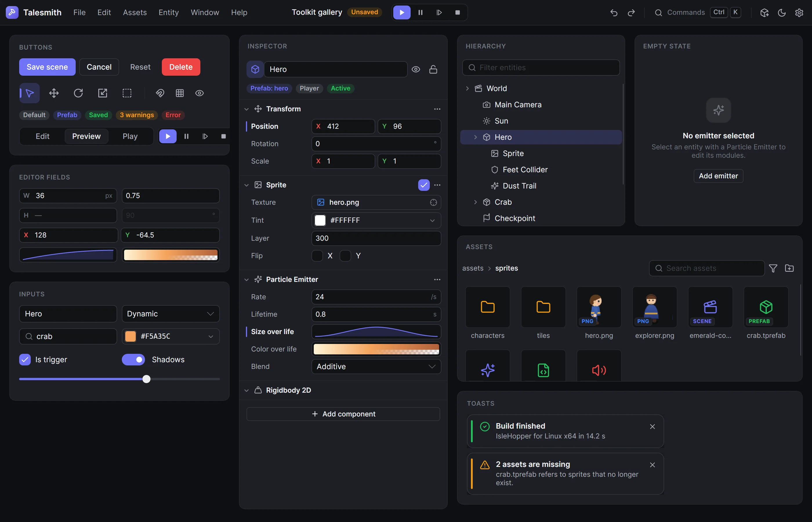Viewport: 812px width, 522px height.
Task: Click the #F5A35C orange color swatch
Action: [130, 337]
